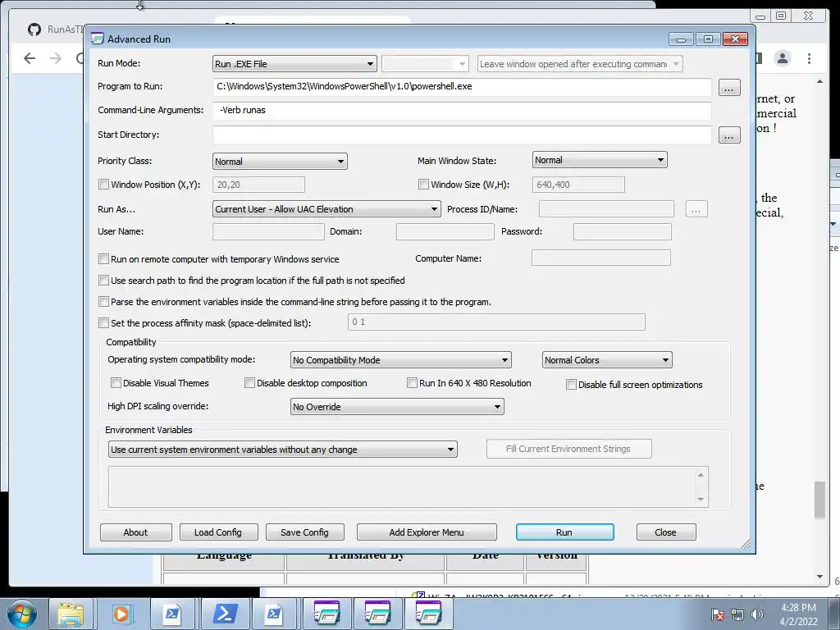The width and height of the screenshot is (840, 630).
Task: Click the environment text area scroll-up arrow
Action: 701,475
